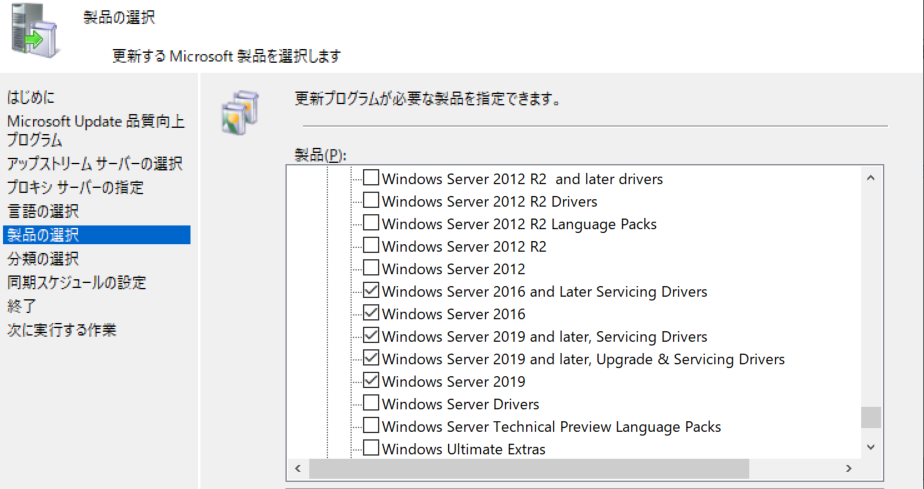Select the Windows Server Drivers label
The height and width of the screenshot is (489, 924).
click(x=460, y=404)
